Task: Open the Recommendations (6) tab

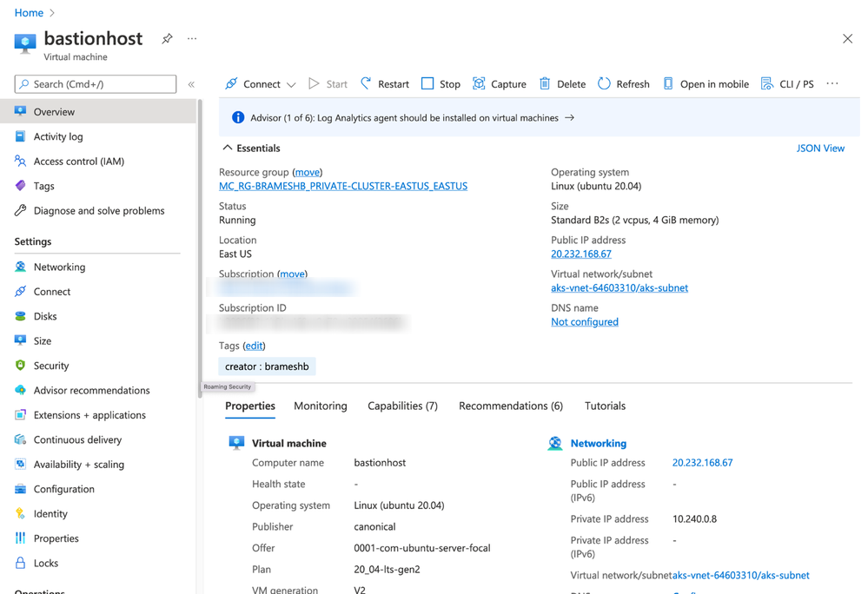Action: point(510,406)
